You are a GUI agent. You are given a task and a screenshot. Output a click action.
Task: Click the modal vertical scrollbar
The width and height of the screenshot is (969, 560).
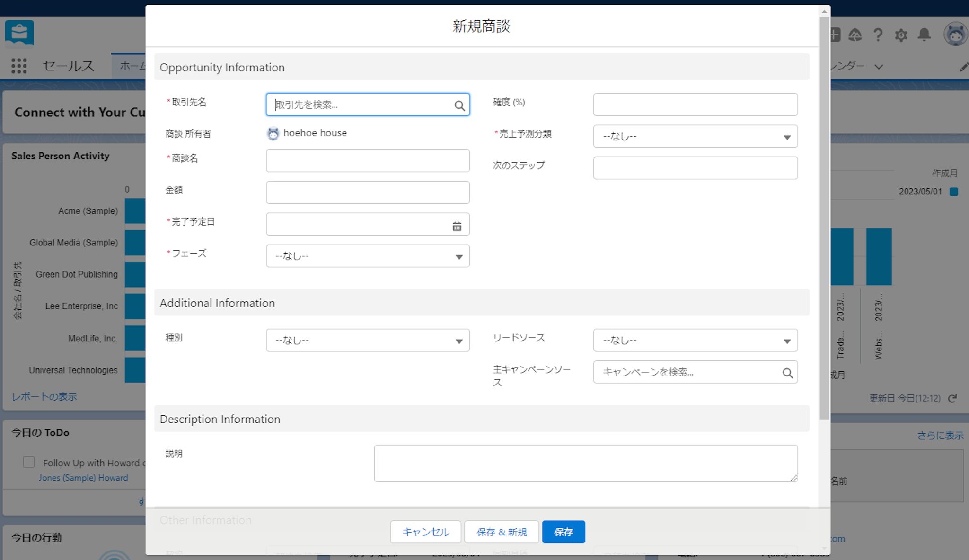[x=824, y=218]
